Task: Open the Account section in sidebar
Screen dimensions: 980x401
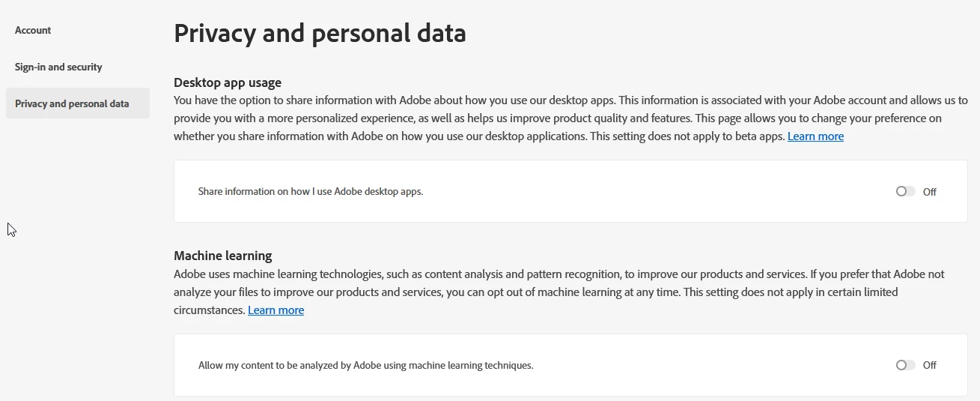Action: pyautogui.click(x=33, y=31)
